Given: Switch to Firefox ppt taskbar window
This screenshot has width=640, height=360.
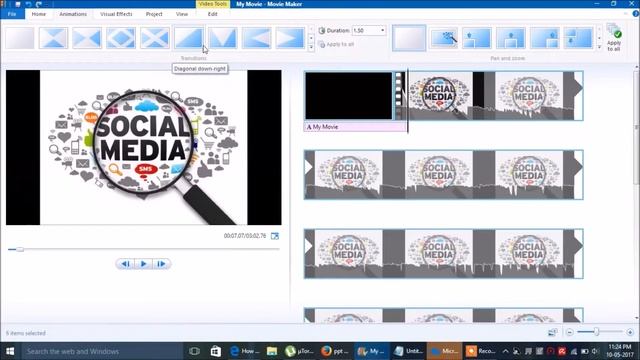Looking at the screenshot, I should 335,351.
